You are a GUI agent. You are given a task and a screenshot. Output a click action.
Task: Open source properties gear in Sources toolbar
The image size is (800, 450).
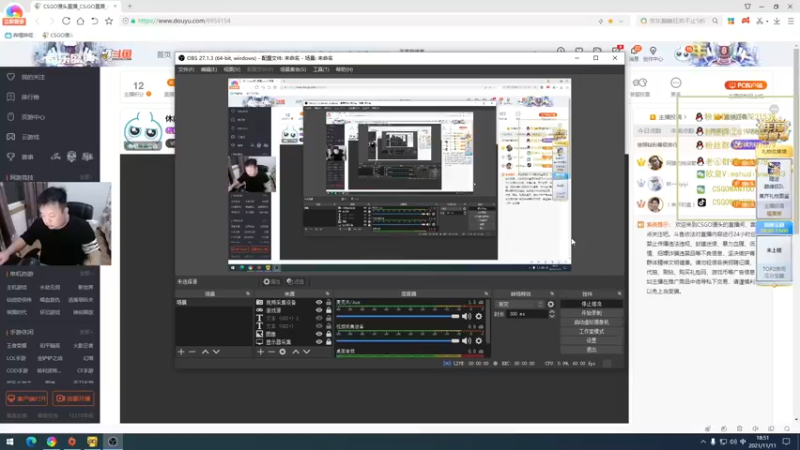[x=283, y=352]
